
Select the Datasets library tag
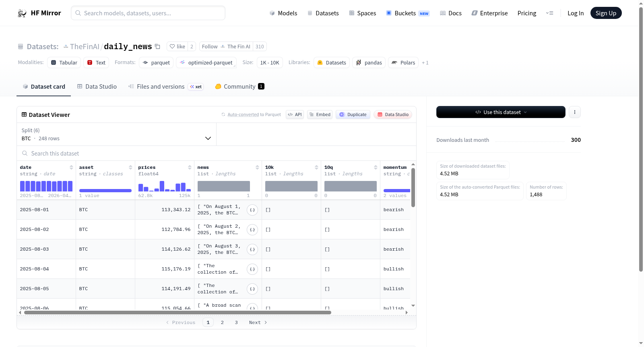click(332, 63)
